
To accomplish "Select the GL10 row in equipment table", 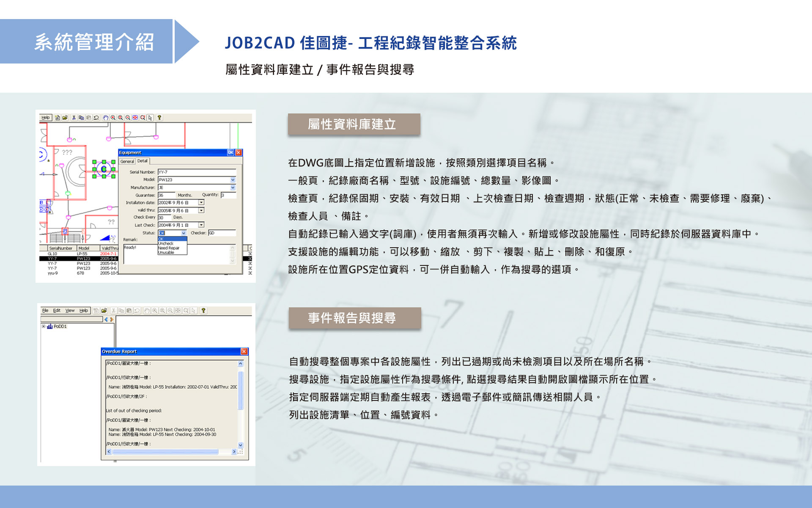I will [x=80, y=254].
